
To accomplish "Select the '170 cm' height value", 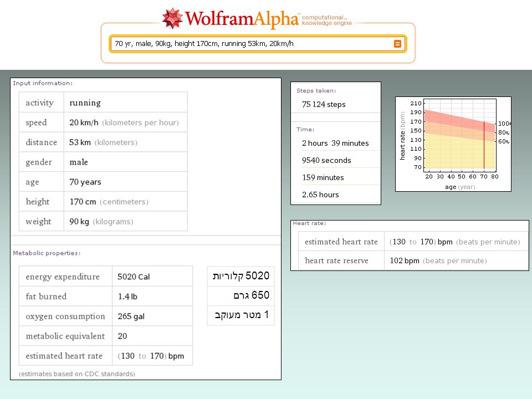I will (83, 202).
